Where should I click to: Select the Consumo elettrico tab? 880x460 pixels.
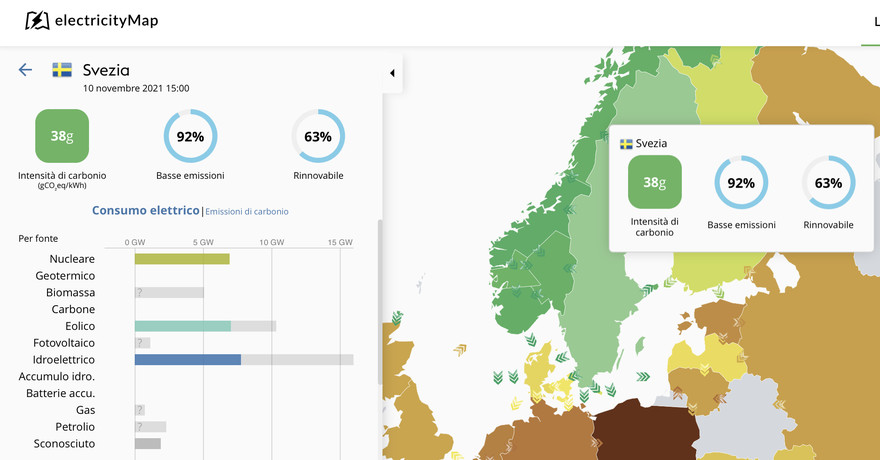(146, 211)
